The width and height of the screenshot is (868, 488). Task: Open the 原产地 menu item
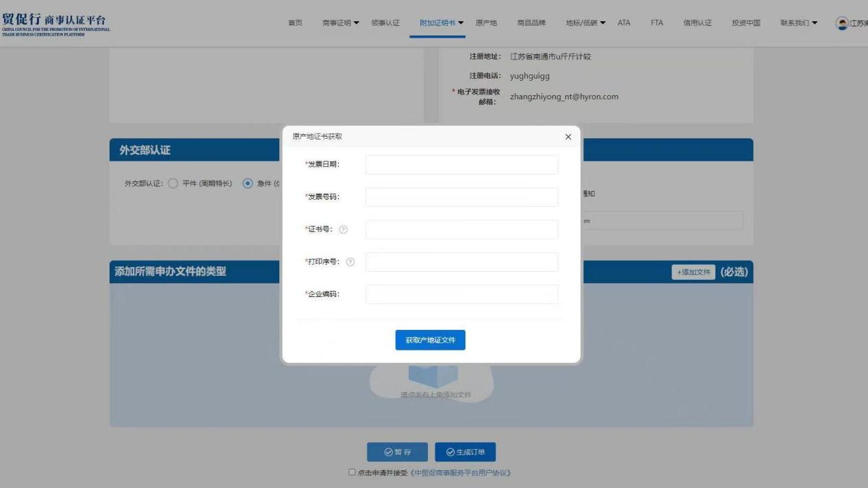(x=486, y=23)
